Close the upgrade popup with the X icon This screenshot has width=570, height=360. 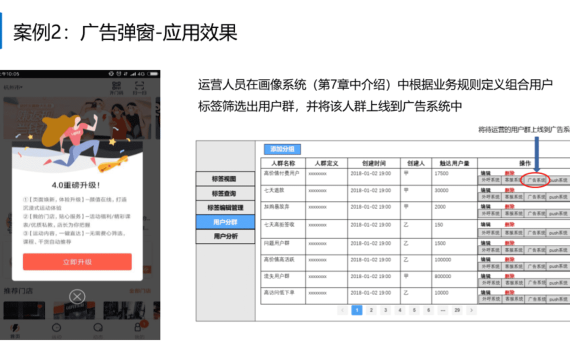(x=77, y=297)
